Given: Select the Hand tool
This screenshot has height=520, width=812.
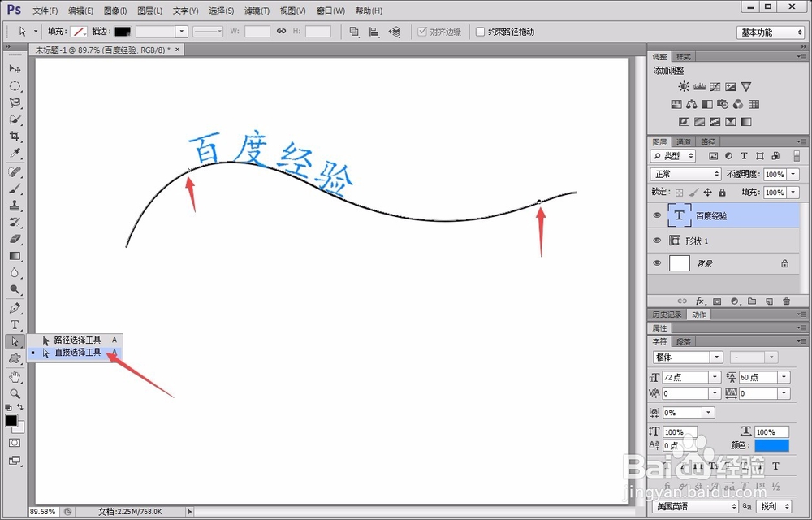Looking at the screenshot, I should (15, 376).
